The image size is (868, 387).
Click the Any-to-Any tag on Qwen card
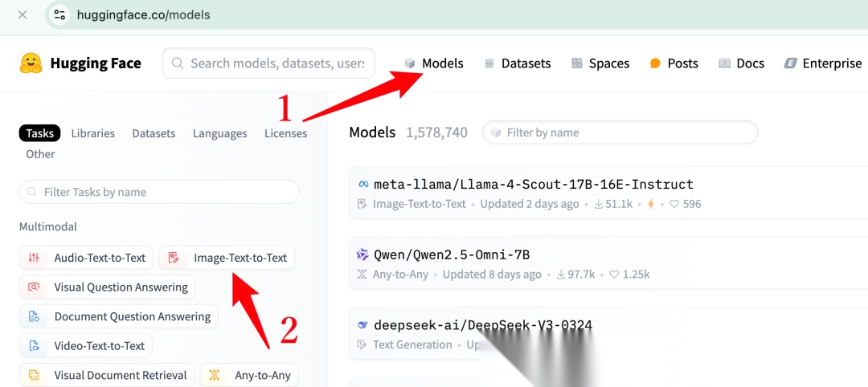click(401, 275)
